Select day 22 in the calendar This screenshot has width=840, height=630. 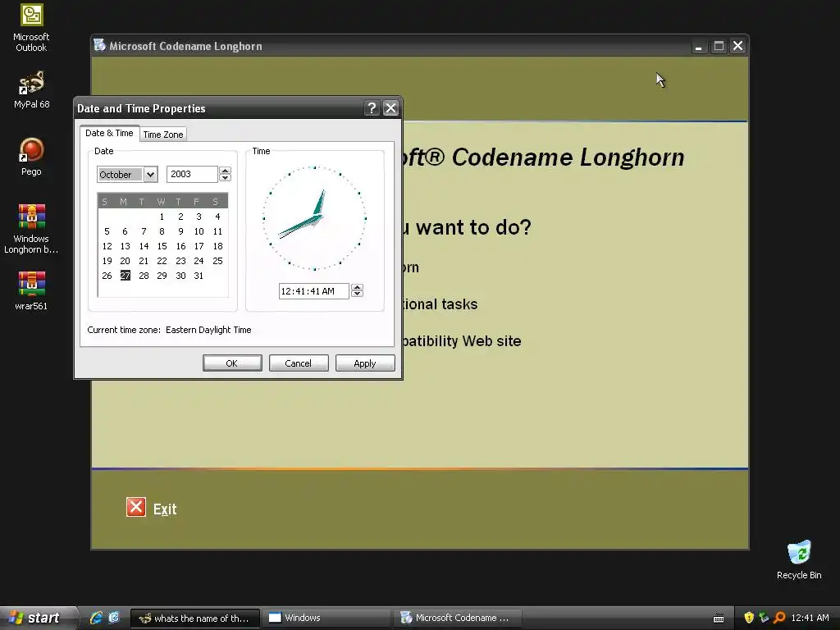[162, 261]
